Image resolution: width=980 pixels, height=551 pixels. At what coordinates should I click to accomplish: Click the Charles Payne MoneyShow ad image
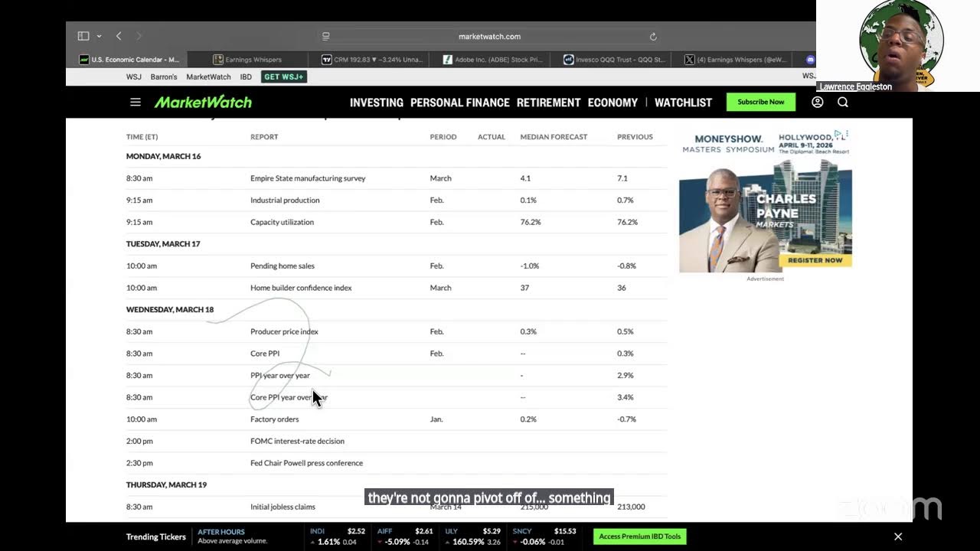click(x=765, y=201)
